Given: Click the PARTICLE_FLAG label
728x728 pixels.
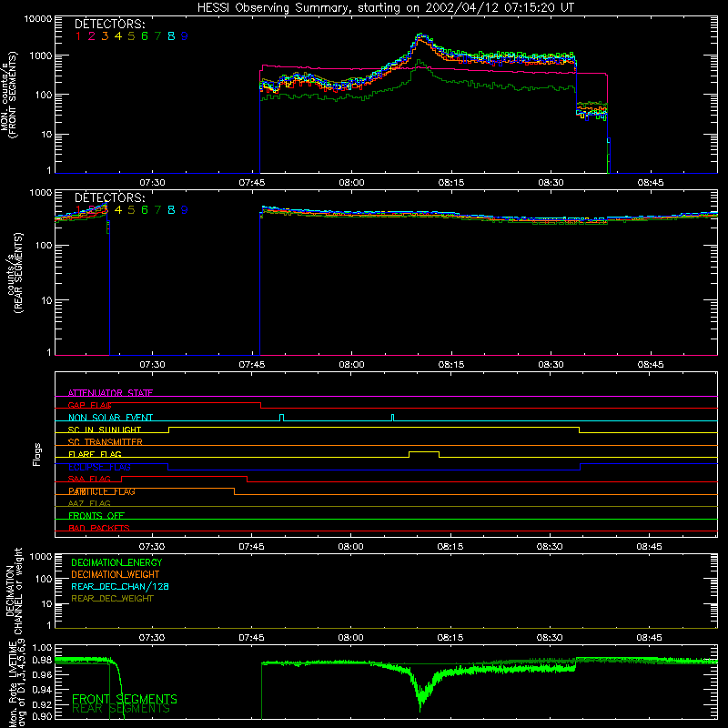Looking at the screenshot, I should (102, 491).
